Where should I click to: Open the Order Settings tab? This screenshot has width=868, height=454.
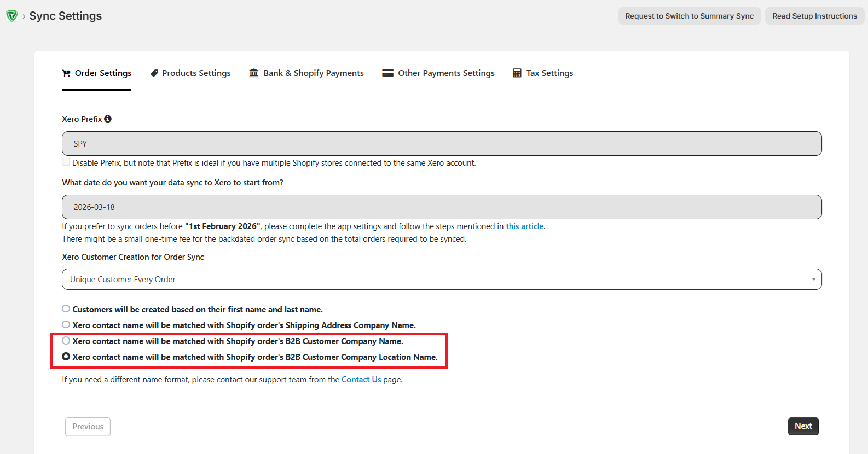[x=97, y=73]
